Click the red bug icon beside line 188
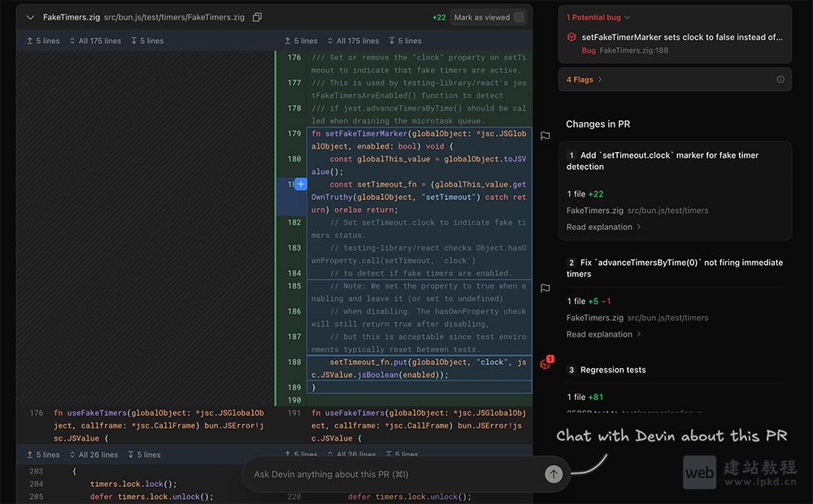 pos(546,363)
